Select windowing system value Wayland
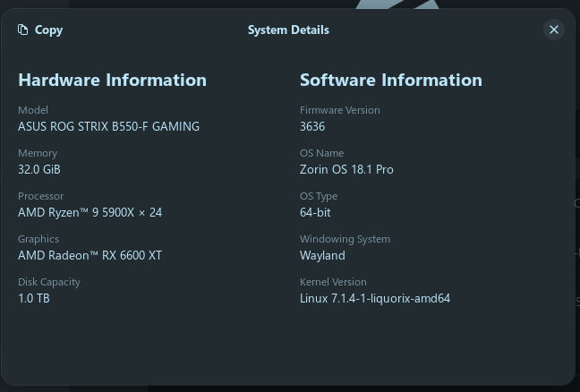This screenshot has height=392, width=580. [322, 255]
